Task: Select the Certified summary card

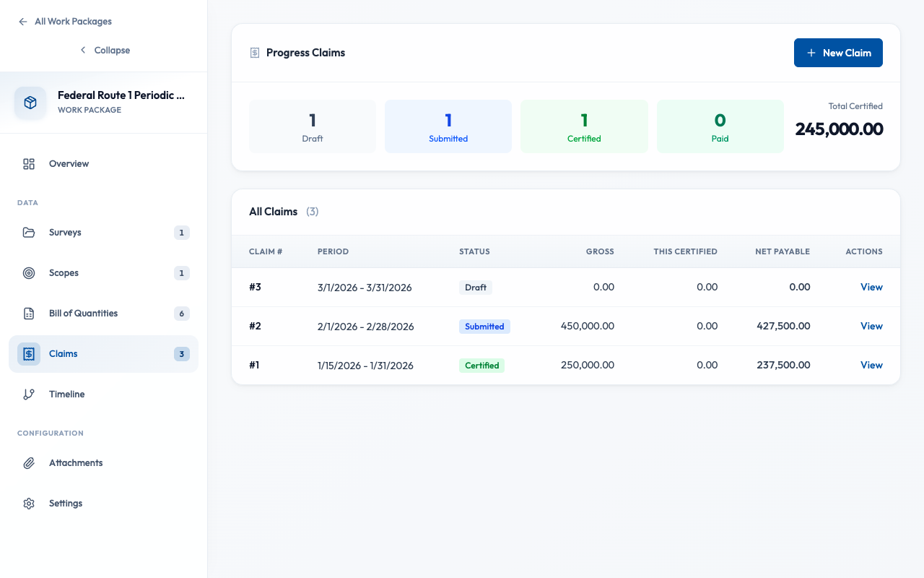Action: coord(583,126)
